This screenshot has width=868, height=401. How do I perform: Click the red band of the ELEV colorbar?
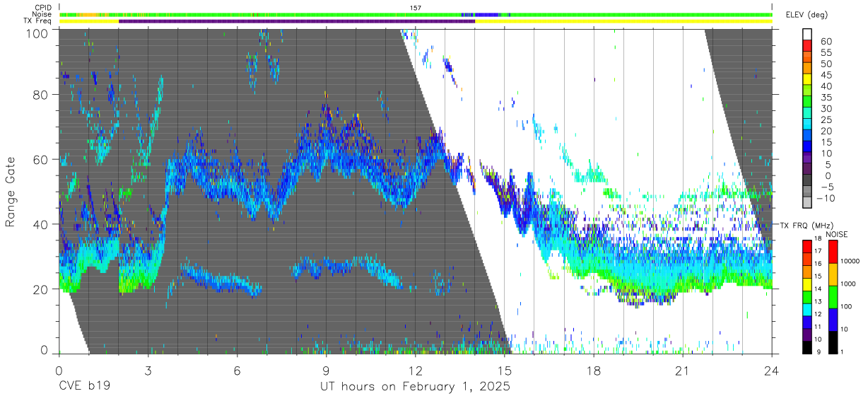pyautogui.click(x=808, y=47)
